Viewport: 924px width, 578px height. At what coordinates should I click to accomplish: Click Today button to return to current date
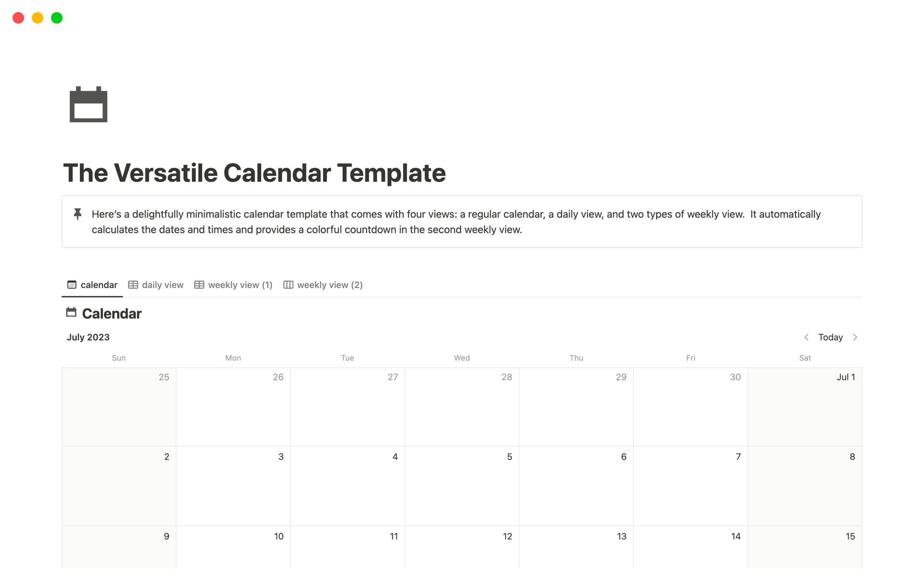point(830,337)
